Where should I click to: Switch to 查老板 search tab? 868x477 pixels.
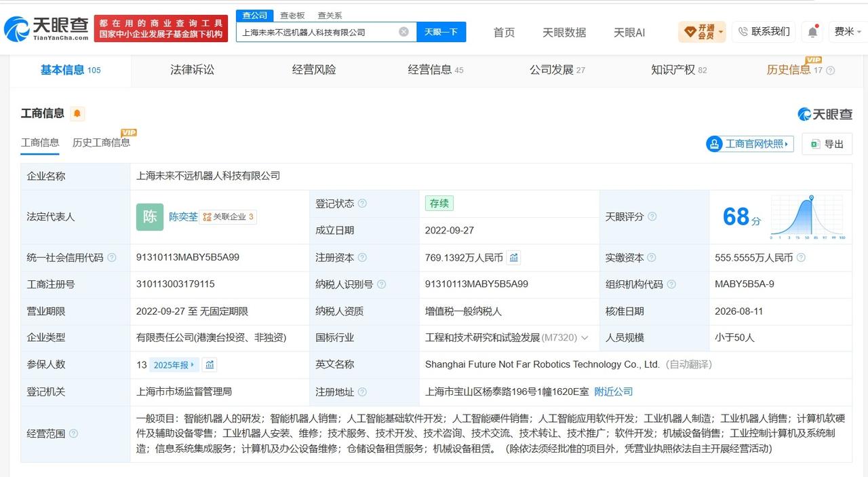click(x=292, y=15)
